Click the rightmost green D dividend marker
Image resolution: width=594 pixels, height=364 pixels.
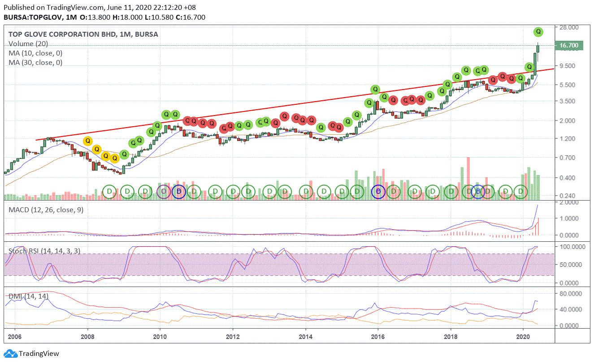(520, 192)
